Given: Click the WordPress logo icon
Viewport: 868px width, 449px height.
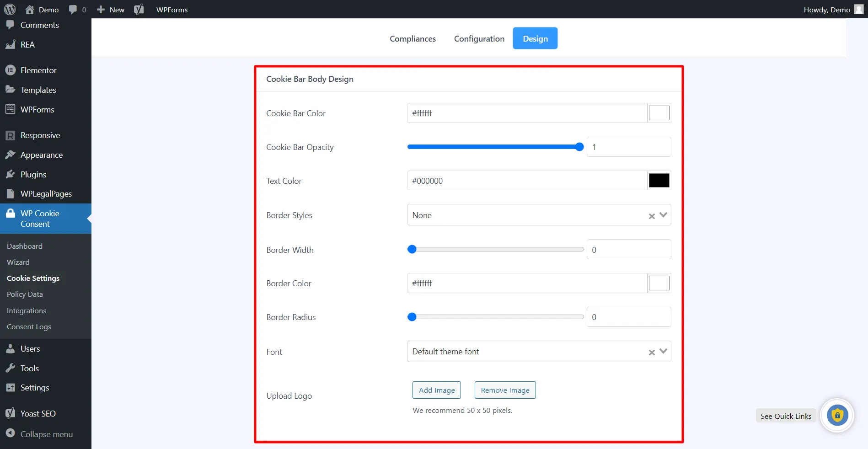Looking at the screenshot, I should pos(10,10).
